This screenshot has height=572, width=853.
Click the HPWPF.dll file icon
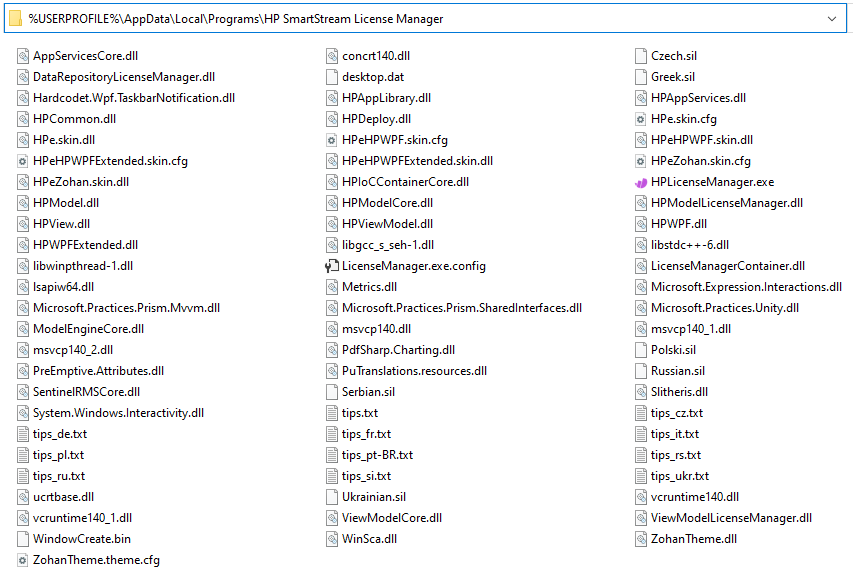point(641,224)
